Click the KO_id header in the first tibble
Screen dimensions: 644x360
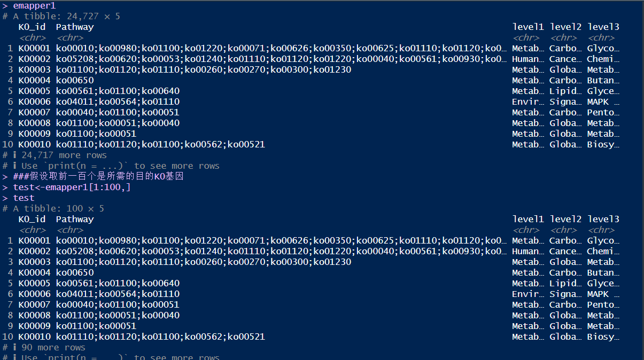[x=32, y=27]
